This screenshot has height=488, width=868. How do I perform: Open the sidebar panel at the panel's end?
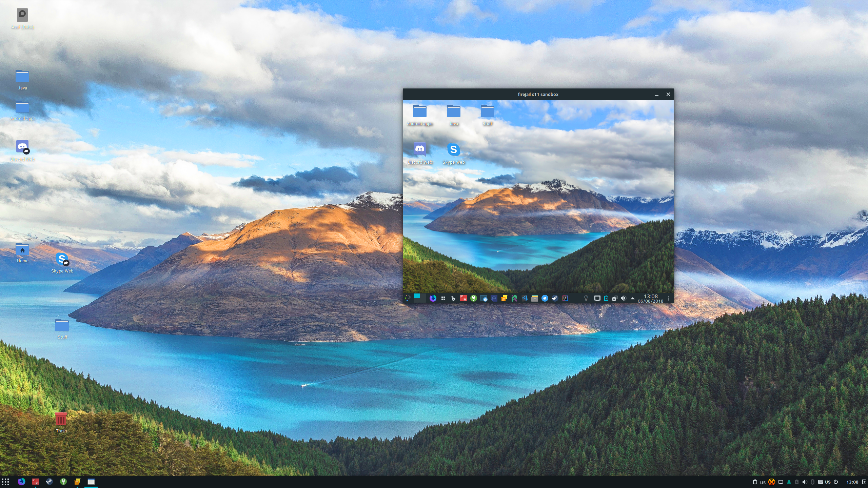[x=864, y=482]
